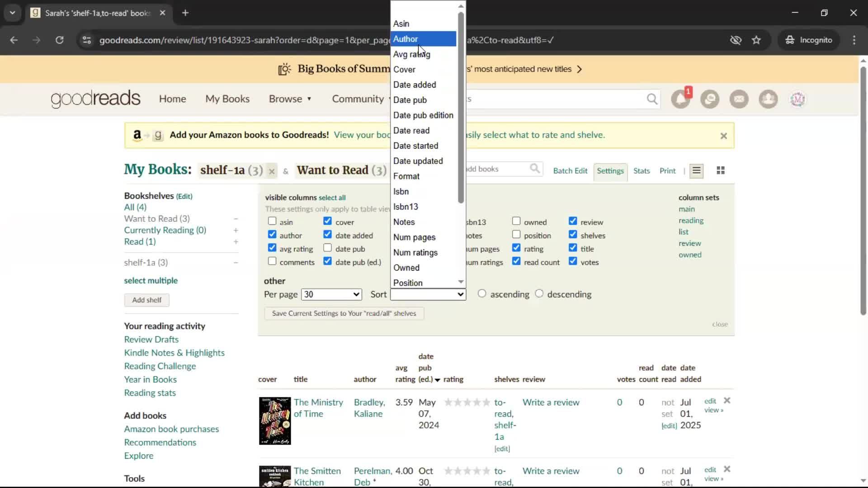Remove The Ministry of Time from shelf
Screen dimensions: 868x488
click(727, 400)
